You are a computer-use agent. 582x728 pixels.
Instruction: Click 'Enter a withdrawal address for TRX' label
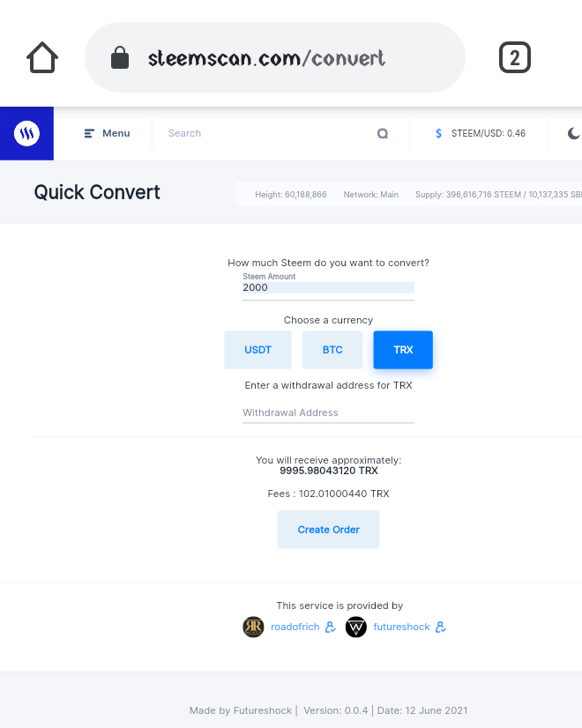tap(328, 385)
